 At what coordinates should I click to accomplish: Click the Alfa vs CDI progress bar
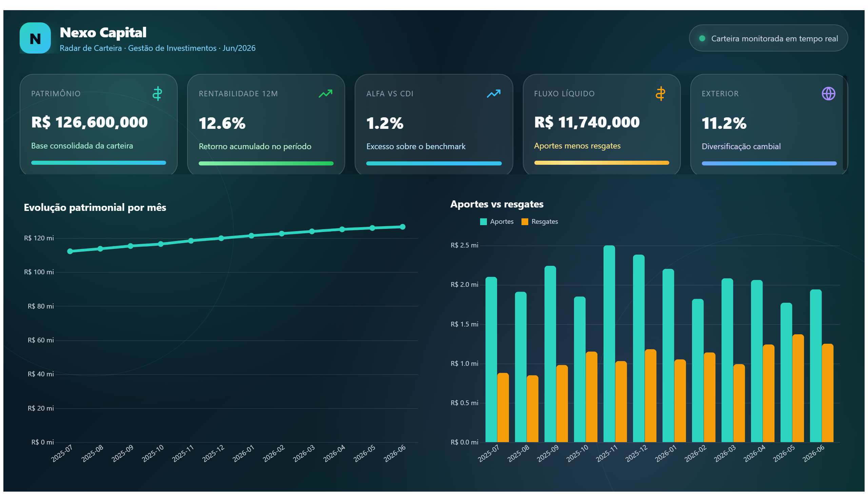pos(434,163)
